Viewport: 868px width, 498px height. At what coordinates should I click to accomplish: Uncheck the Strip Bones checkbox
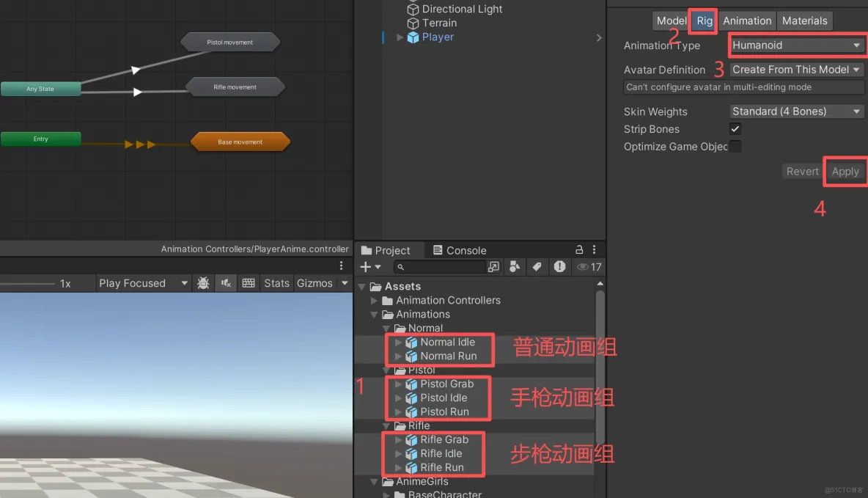[735, 129]
